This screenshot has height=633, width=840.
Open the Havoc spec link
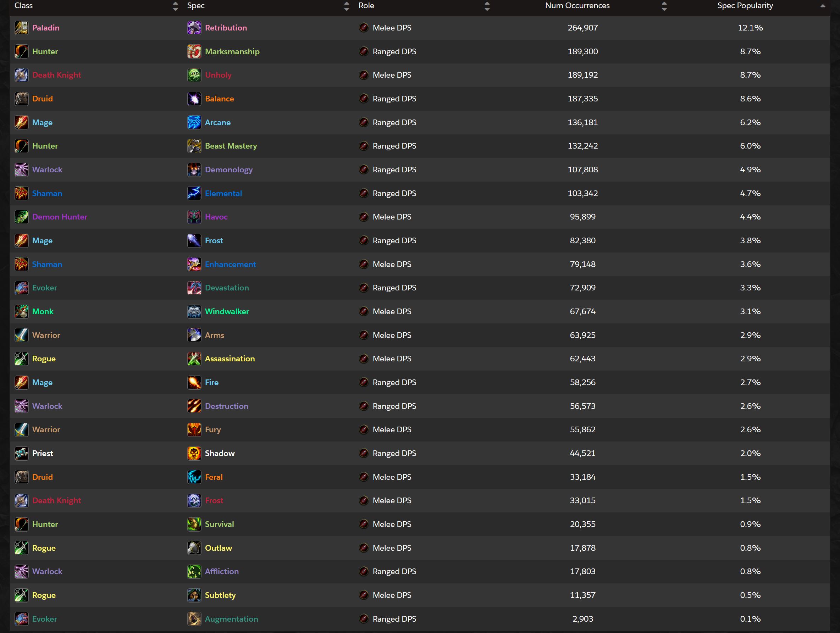coord(216,217)
